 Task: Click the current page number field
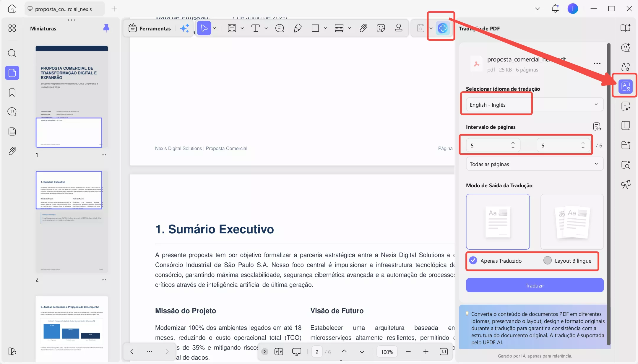(317, 352)
